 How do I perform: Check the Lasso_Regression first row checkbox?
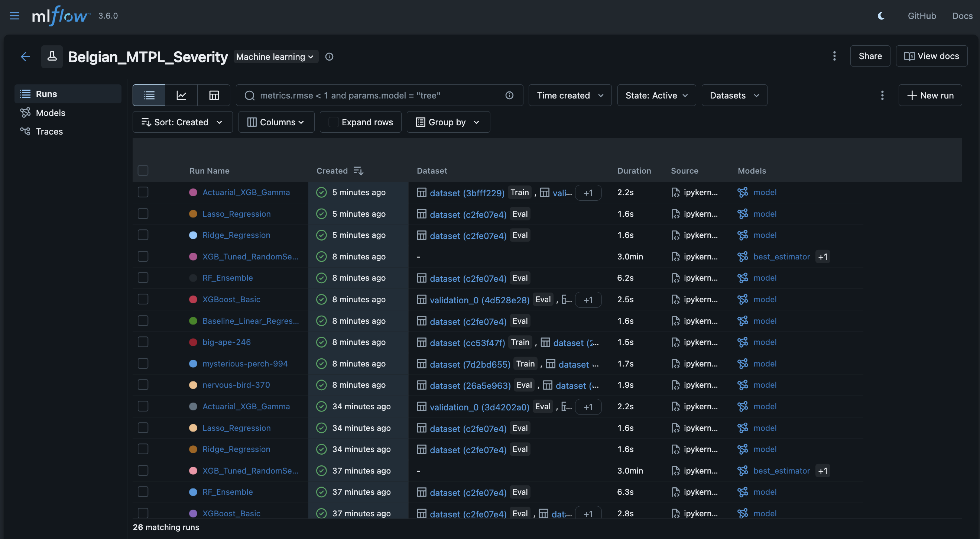coord(143,213)
